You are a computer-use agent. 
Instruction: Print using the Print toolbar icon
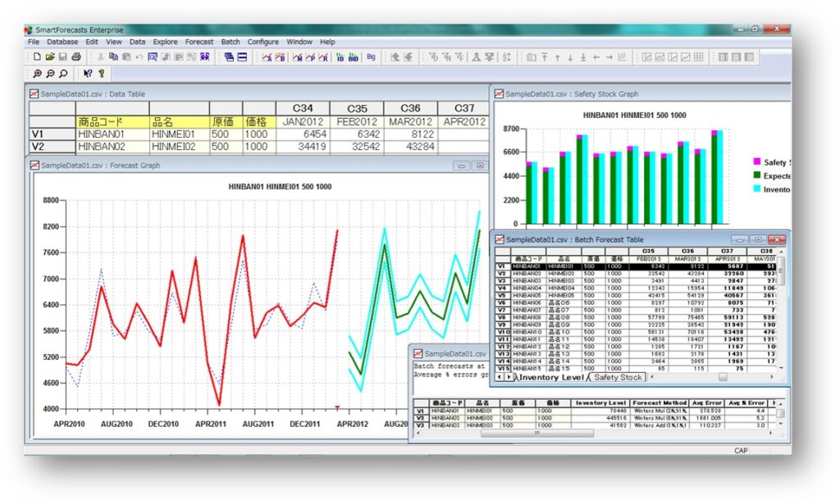[75, 57]
